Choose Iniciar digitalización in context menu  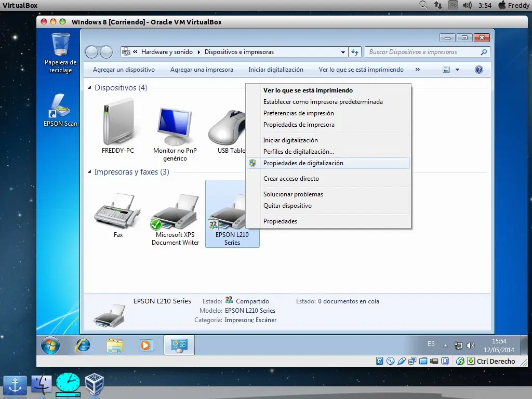pos(328,140)
